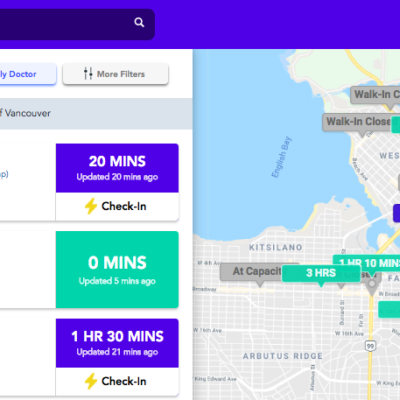
Task: Check in at the 20 MINS clinic
Action: [117, 206]
